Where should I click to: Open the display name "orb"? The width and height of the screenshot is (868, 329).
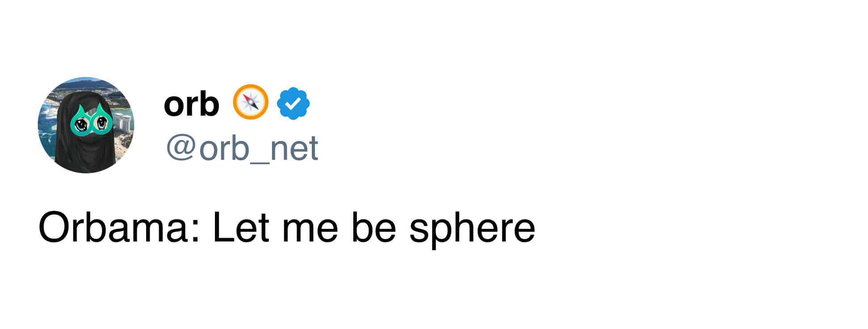[x=191, y=104]
